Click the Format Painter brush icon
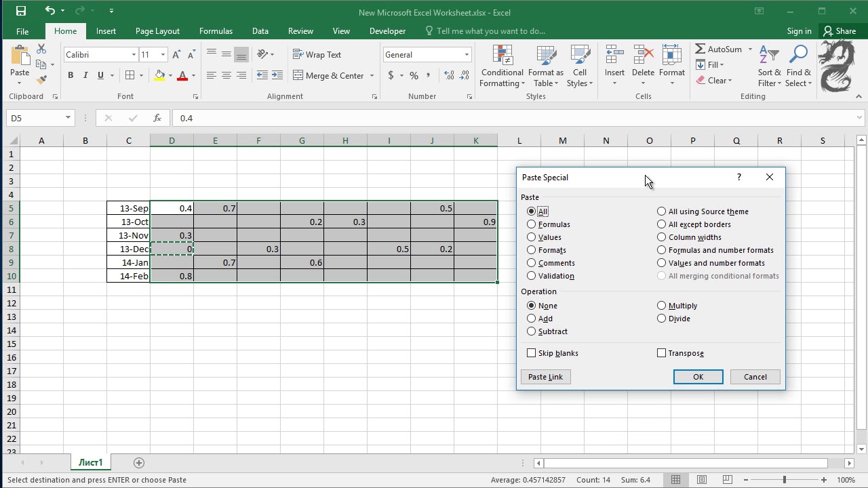 coord(41,79)
